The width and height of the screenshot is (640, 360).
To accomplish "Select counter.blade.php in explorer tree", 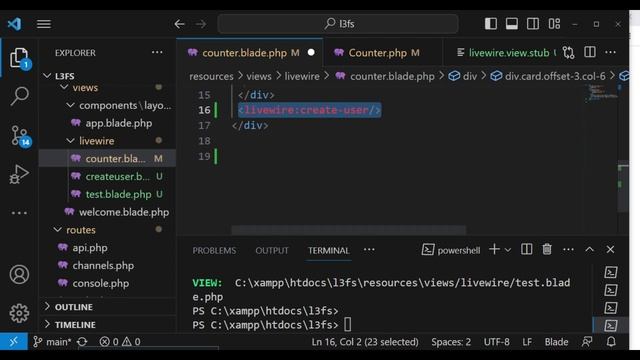I will [107, 159].
